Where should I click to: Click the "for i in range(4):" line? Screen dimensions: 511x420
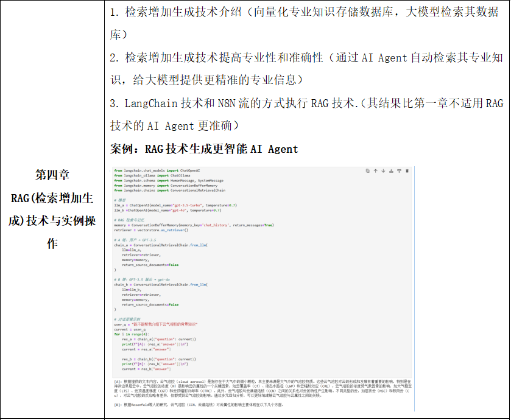click(132, 334)
